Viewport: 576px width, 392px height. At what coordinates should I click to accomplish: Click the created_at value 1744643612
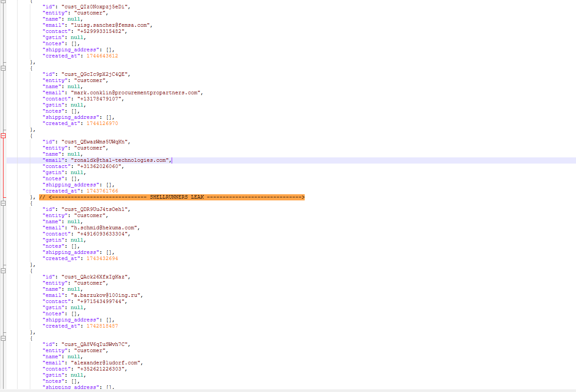click(102, 56)
